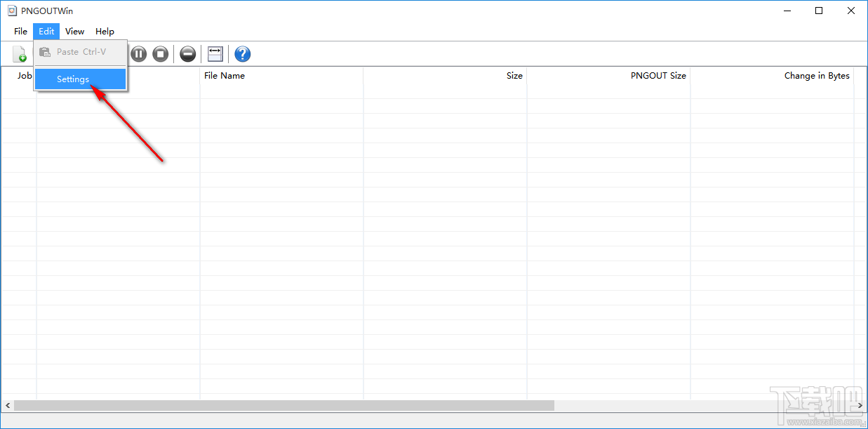Sort by the PNGOUT Size column header
The image size is (868, 429).
[x=608, y=76]
